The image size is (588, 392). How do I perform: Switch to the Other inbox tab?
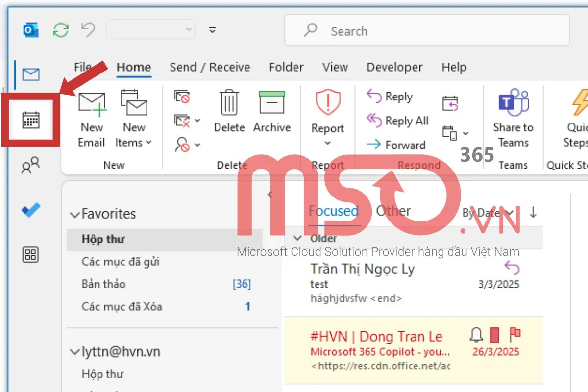[x=393, y=211]
